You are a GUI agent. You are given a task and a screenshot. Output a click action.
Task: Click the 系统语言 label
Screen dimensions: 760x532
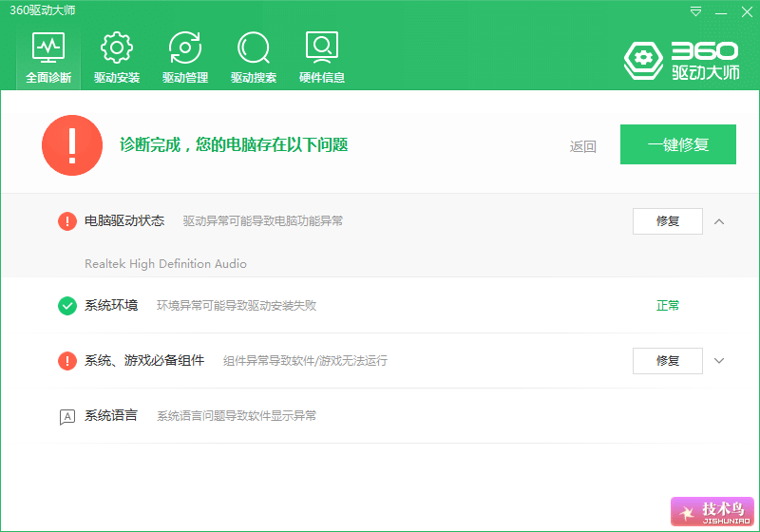111,416
